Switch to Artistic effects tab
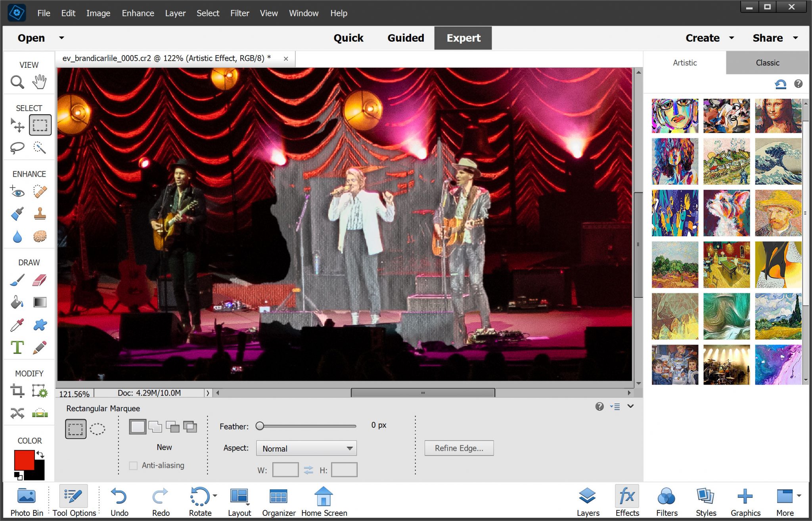Screen dimensions: 812x521 685,62
